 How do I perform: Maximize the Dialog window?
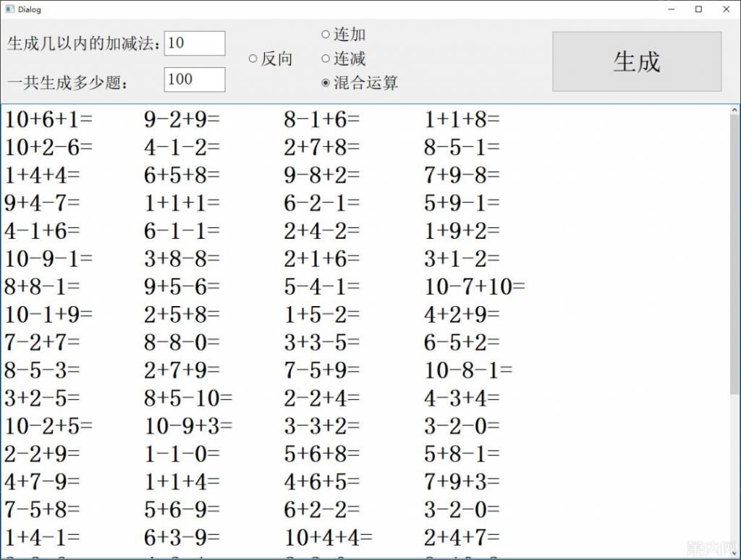pos(698,9)
